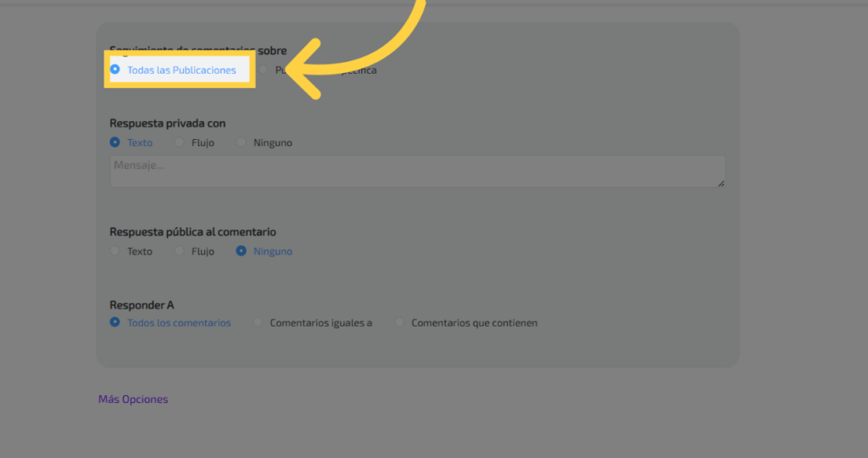Click the 'Respuesta pública al comentario' heading
This screenshot has height=458, width=868.
coord(192,232)
